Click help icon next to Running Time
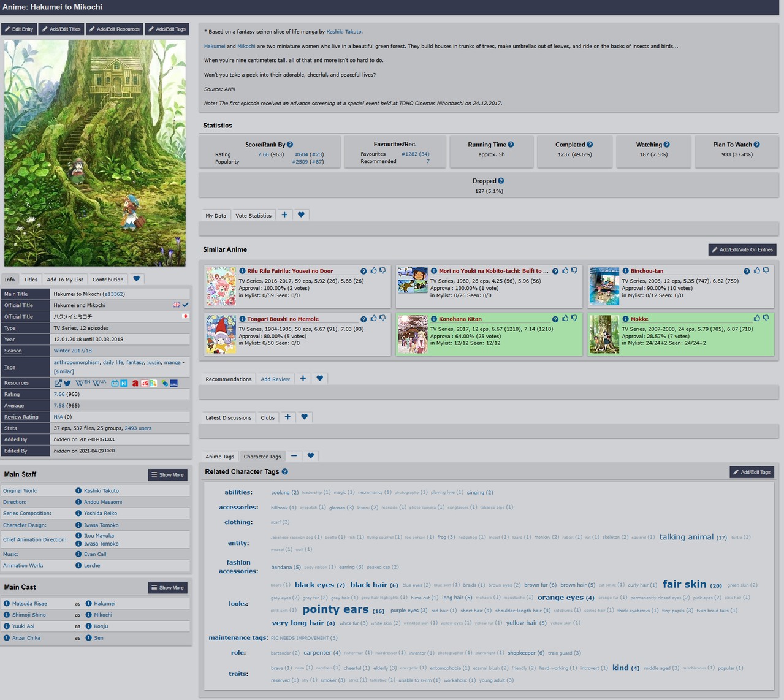The height and width of the screenshot is (700, 784). [x=511, y=145]
